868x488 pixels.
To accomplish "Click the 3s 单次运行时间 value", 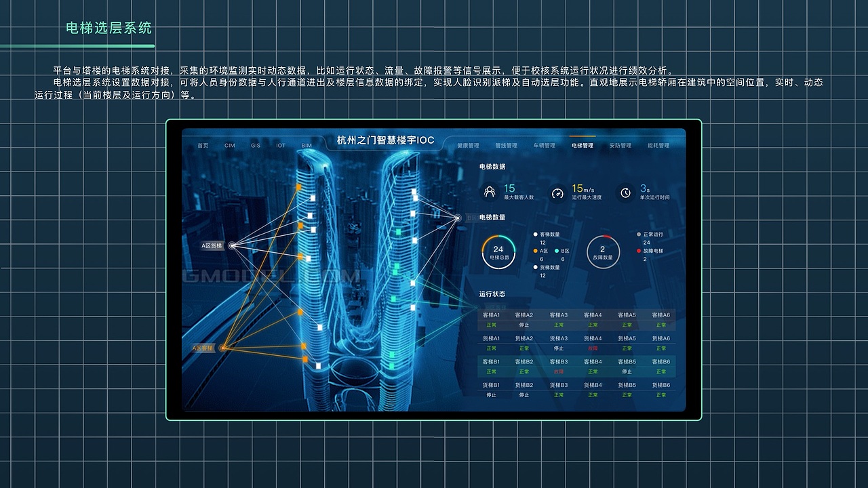I will (x=645, y=188).
